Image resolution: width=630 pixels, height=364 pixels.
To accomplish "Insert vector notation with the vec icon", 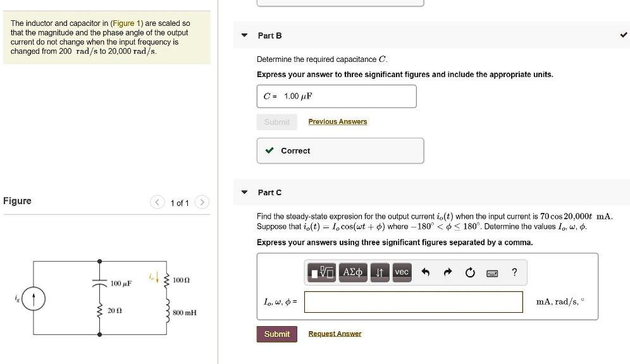I will point(402,272).
